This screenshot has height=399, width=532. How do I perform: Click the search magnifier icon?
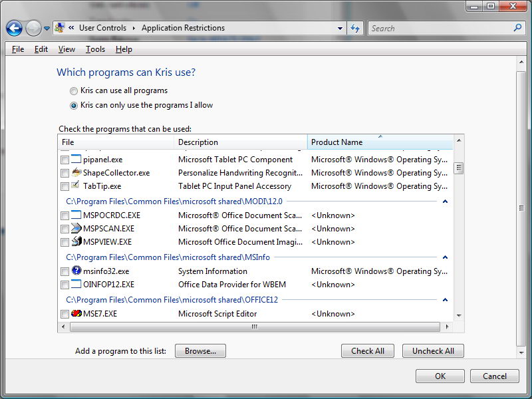point(517,28)
